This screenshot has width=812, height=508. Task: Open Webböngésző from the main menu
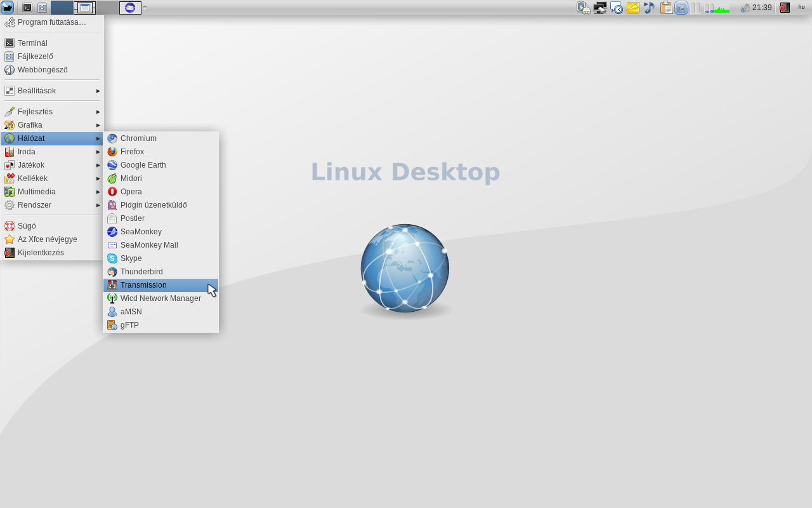(x=52, y=70)
